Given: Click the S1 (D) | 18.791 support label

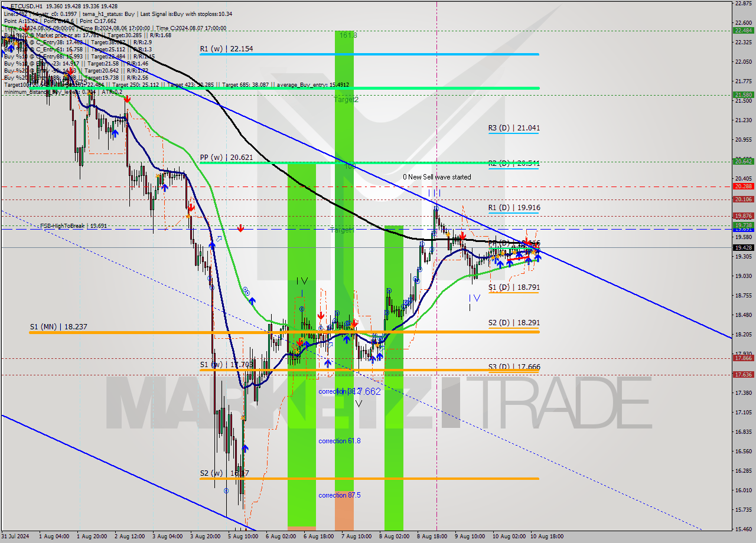Looking at the screenshot, I should point(514,287).
